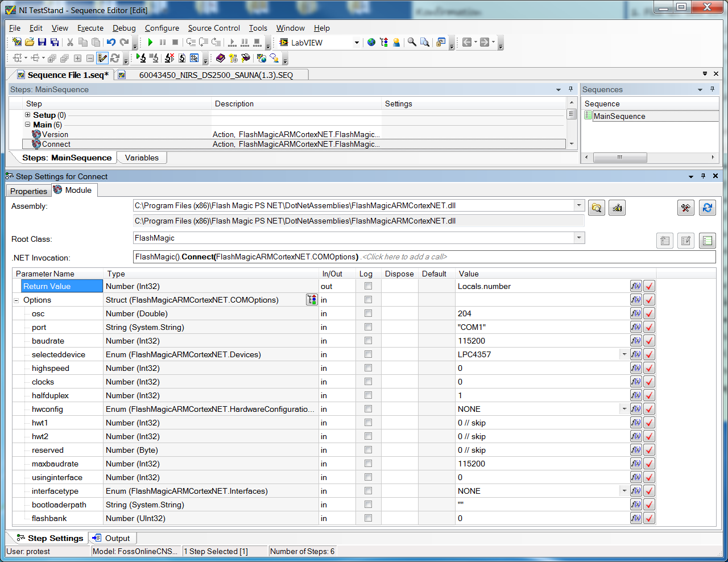Save the current sequence file
The image size is (728, 562).
click(x=42, y=42)
